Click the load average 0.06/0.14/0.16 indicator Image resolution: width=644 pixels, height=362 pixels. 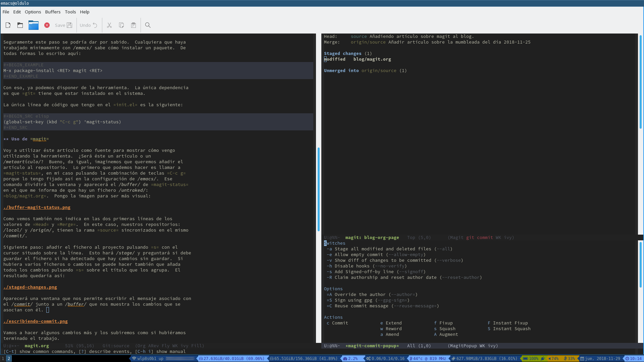(385, 359)
